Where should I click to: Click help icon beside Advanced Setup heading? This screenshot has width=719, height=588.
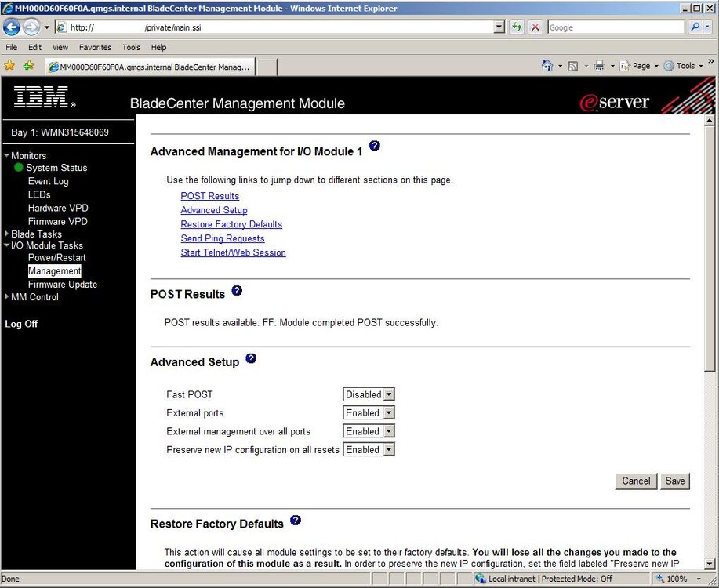(x=251, y=358)
